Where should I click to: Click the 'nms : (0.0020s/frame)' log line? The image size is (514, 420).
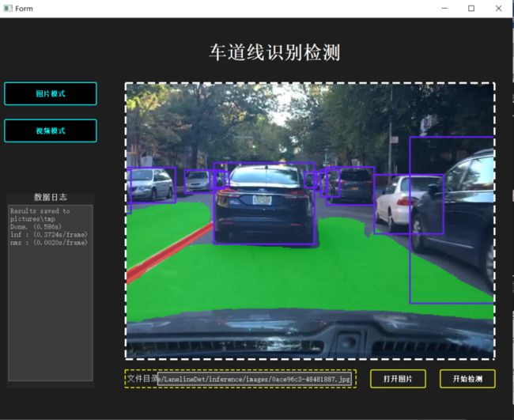pos(49,243)
